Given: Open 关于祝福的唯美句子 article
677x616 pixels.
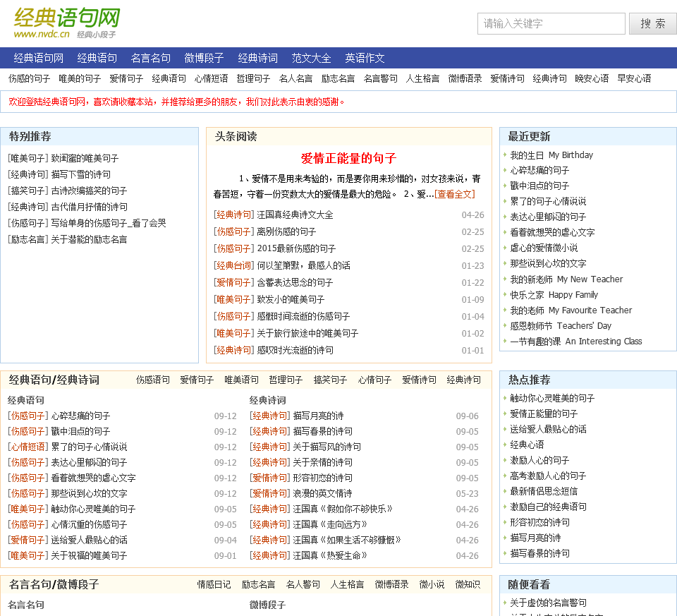Looking at the screenshot, I should (90, 556).
